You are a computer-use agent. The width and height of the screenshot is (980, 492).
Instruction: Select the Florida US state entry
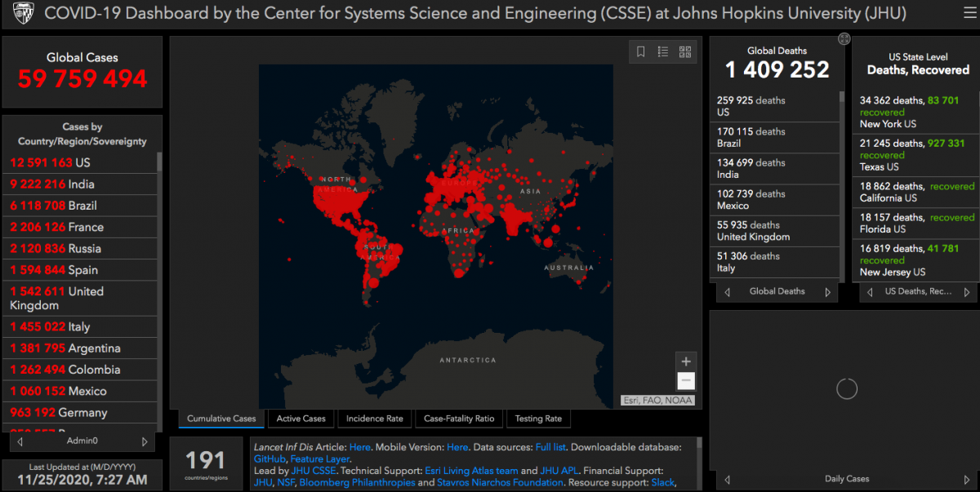pyautogui.click(x=916, y=224)
